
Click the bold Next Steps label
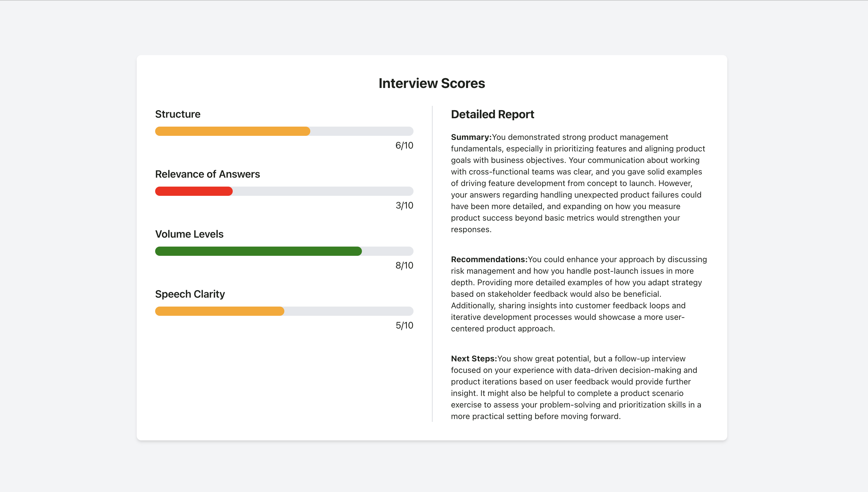(x=474, y=358)
